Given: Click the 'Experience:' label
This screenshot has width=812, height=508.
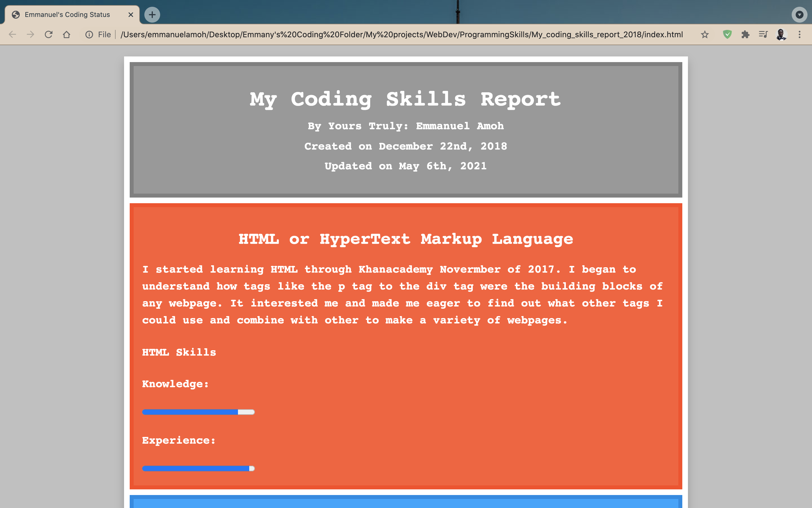Looking at the screenshot, I should 178,441.
